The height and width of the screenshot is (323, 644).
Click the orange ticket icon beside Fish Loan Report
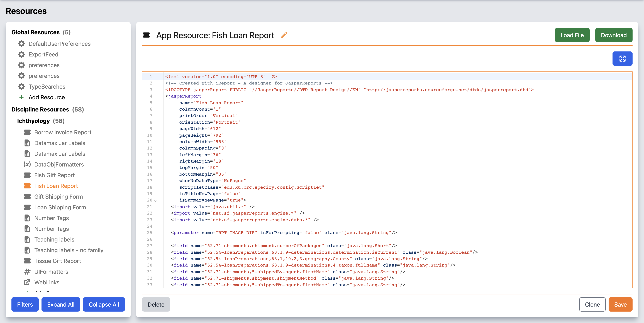click(x=27, y=186)
